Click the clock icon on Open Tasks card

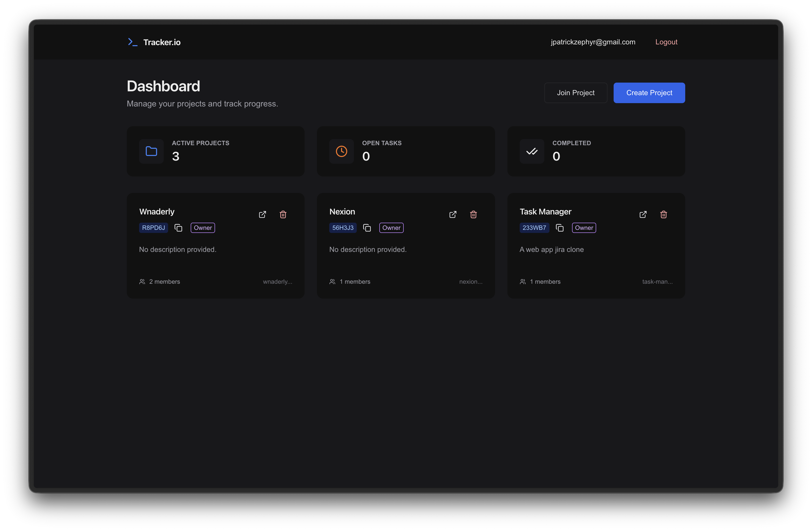(342, 151)
